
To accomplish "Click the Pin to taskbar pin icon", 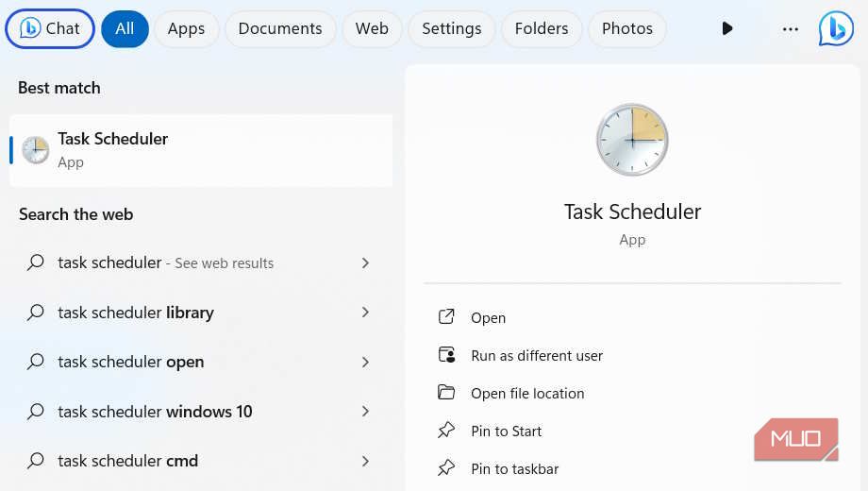I will tap(446, 468).
